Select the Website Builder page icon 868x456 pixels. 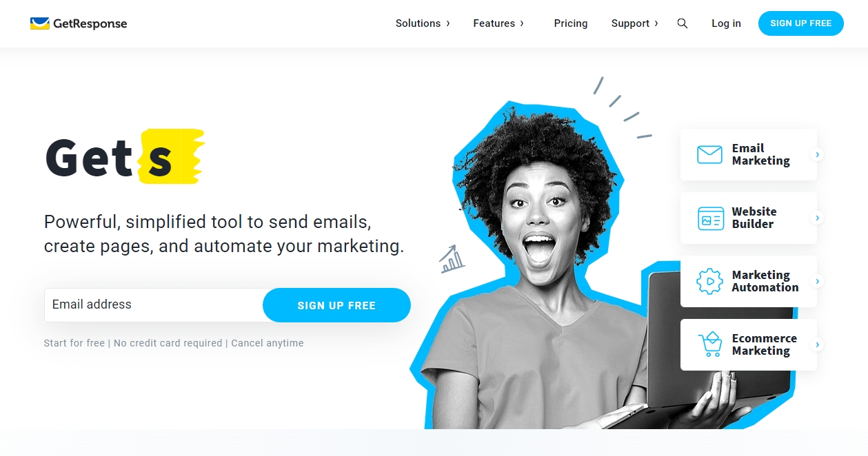(x=710, y=218)
